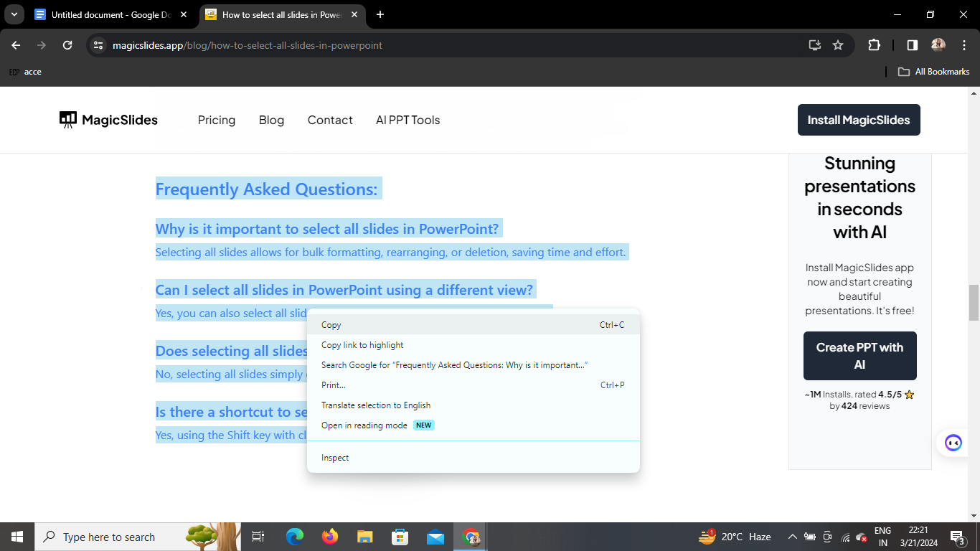Open Microsoft Store from the taskbar
This screenshot has width=980, height=551.
(x=400, y=537)
